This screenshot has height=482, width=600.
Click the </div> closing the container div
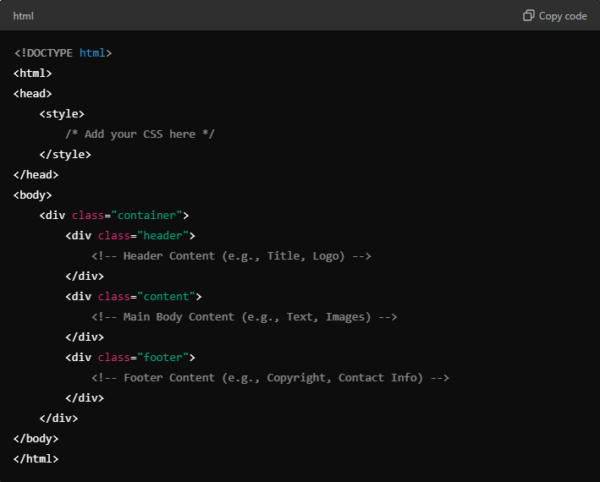[59, 418]
